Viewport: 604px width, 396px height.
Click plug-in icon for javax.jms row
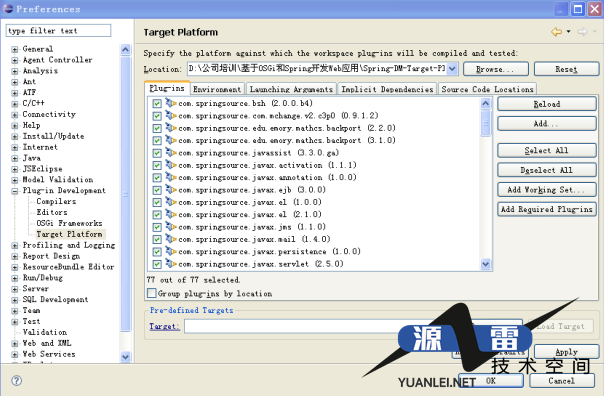[x=171, y=226]
